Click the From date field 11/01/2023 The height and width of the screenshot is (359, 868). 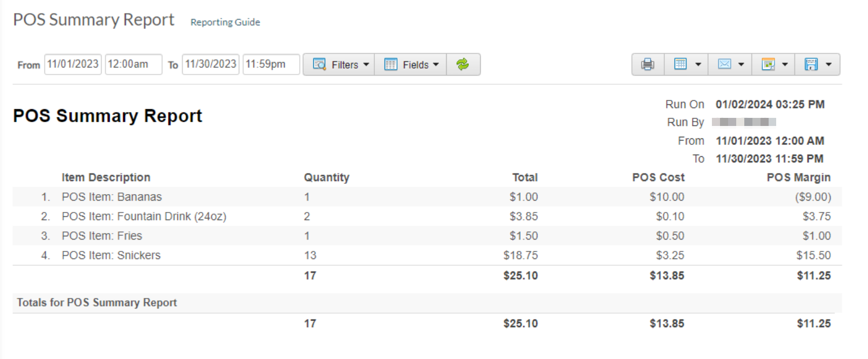[73, 64]
